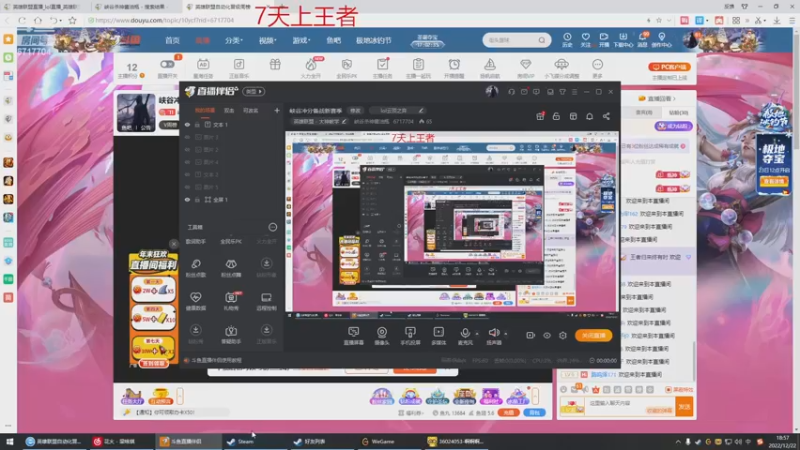Lock the 文本 1 layer
800x450 pixels.
click(x=197, y=124)
